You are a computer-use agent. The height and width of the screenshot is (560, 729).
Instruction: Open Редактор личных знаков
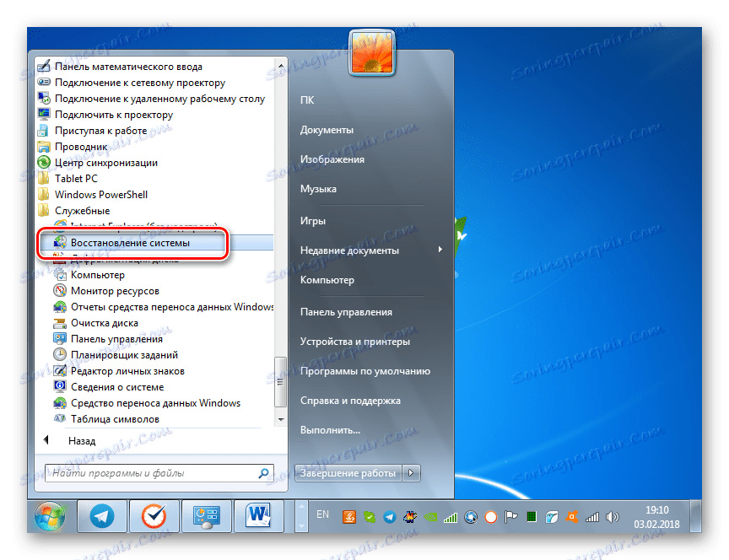coord(127,371)
